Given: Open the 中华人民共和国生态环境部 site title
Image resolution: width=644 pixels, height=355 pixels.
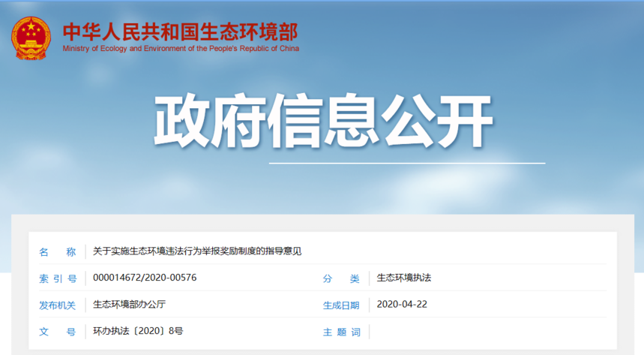Looking at the screenshot, I should [180, 32].
